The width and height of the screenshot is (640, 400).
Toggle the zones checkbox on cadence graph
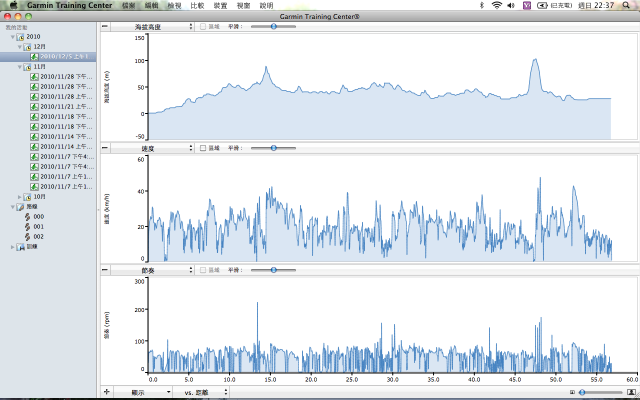pos(203,270)
